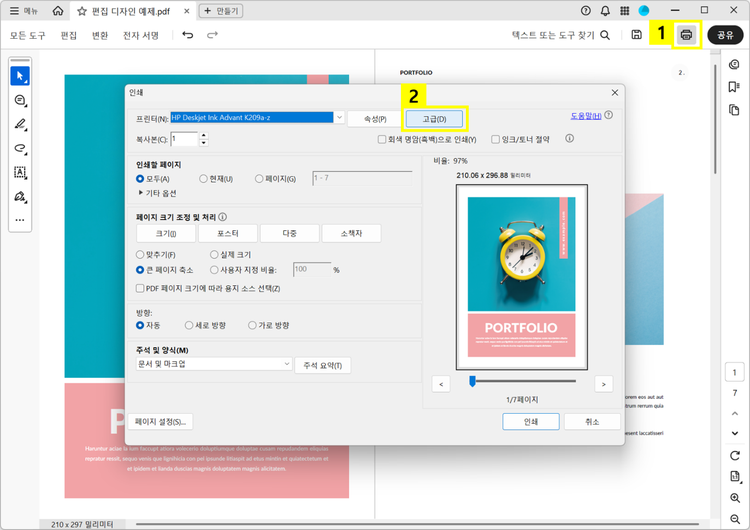750x530 pixels.
Task: Increase copies with stepper up arrow
Action: pyautogui.click(x=204, y=136)
